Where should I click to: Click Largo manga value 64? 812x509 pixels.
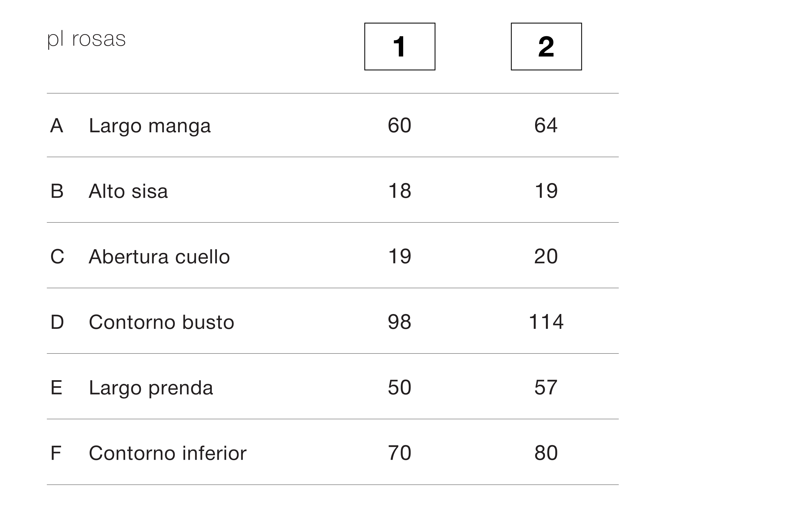(x=546, y=126)
